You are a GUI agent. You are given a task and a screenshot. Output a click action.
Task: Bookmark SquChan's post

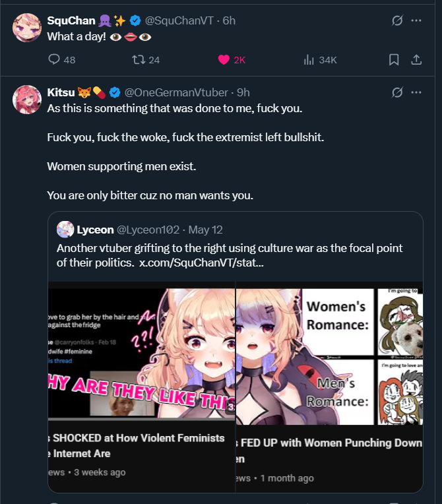[x=394, y=60]
